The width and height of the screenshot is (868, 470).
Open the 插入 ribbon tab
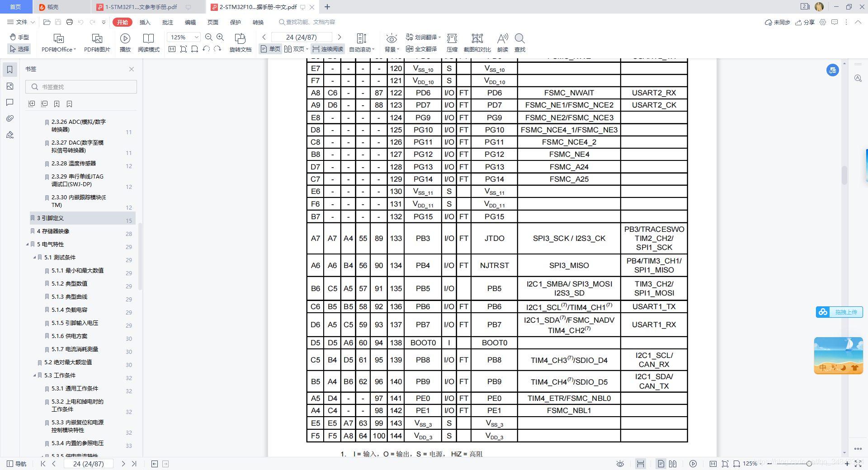click(145, 22)
